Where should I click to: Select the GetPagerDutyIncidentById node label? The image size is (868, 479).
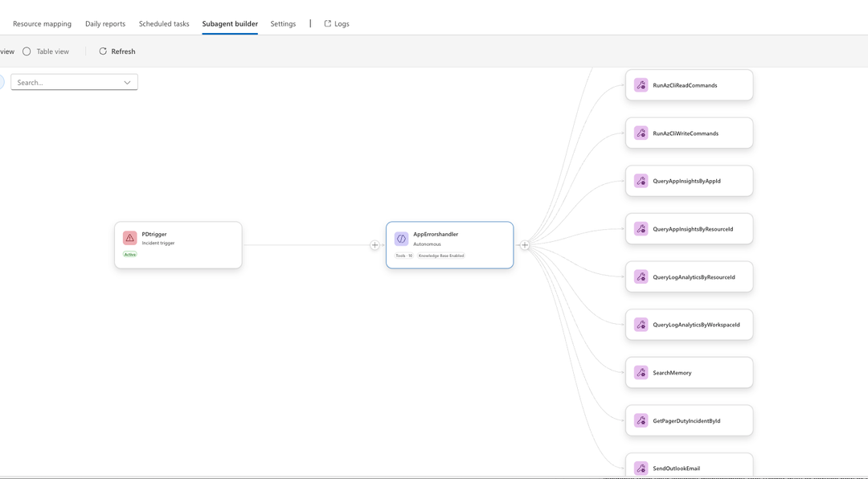click(686, 421)
